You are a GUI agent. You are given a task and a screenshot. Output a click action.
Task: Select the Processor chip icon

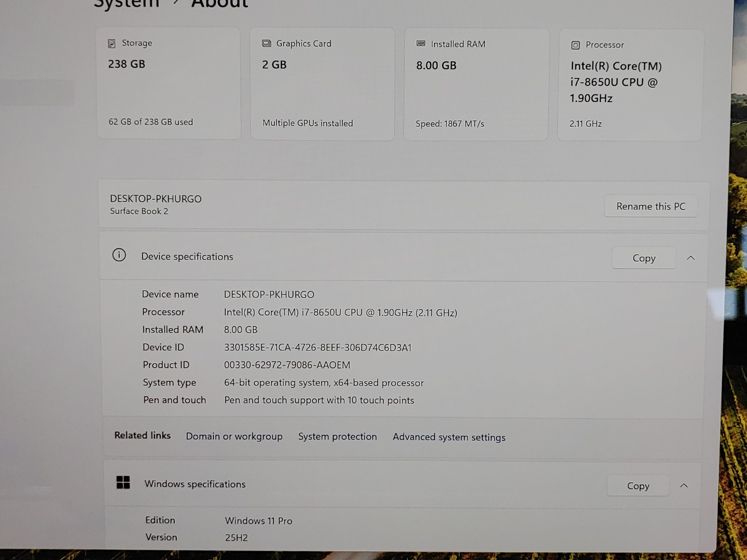tap(575, 46)
